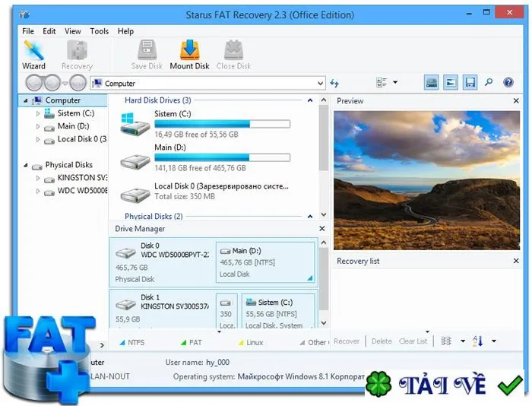Toggle Recovery list panel icon
Screen dimensions: 532x406
click(x=470, y=82)
